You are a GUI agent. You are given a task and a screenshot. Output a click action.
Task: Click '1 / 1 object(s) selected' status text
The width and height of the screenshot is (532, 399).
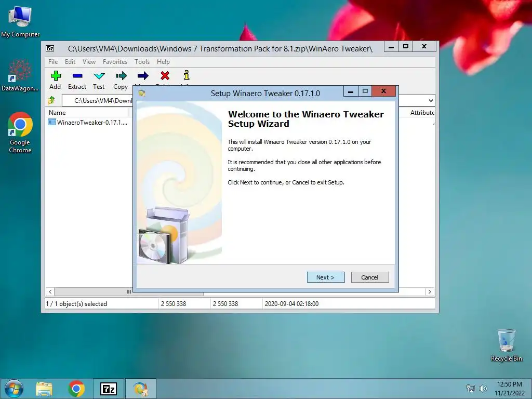(x=76, y=304)
